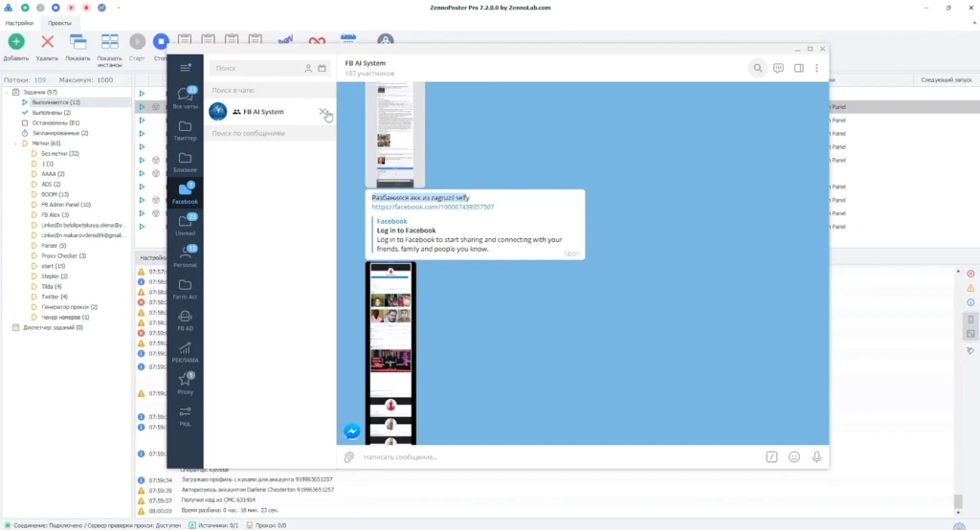Click the log panel vertical scrollbar thumb
This screenshot has width=980, height=530.
(x=957, y=501)
